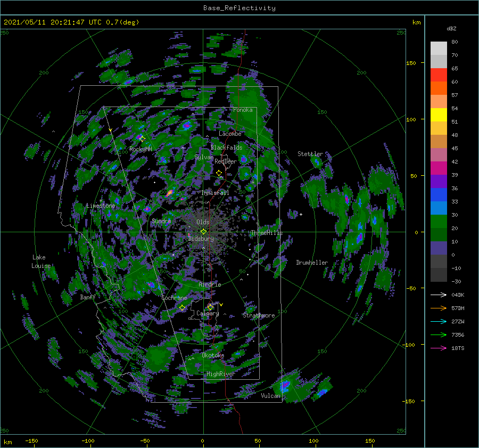Click the orange 57DM arrow in legend
The image size is (479, 448).
click(439, 308)
